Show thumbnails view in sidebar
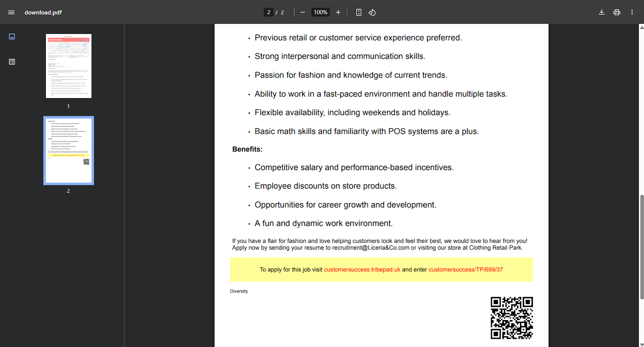 coord(12,37)
